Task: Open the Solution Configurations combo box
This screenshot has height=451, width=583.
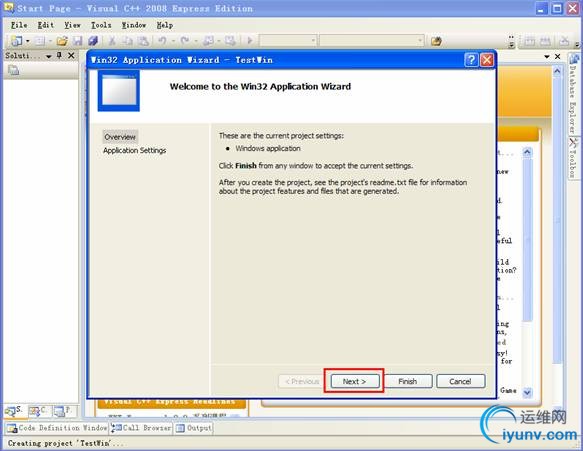Action: click(x=288, y=40)
